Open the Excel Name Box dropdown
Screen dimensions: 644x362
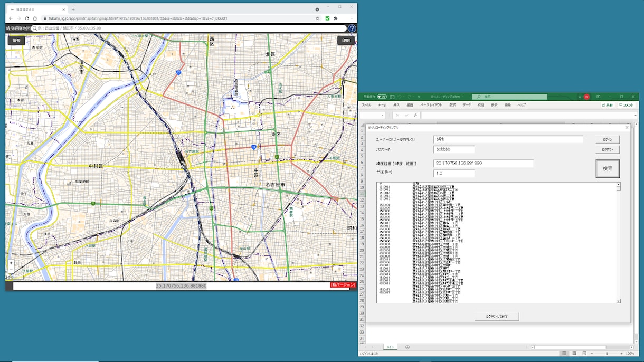coord(382,115)
